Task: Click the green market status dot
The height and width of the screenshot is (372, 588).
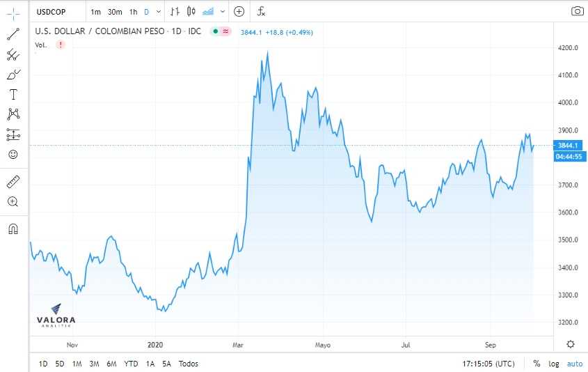Action: 215,31
